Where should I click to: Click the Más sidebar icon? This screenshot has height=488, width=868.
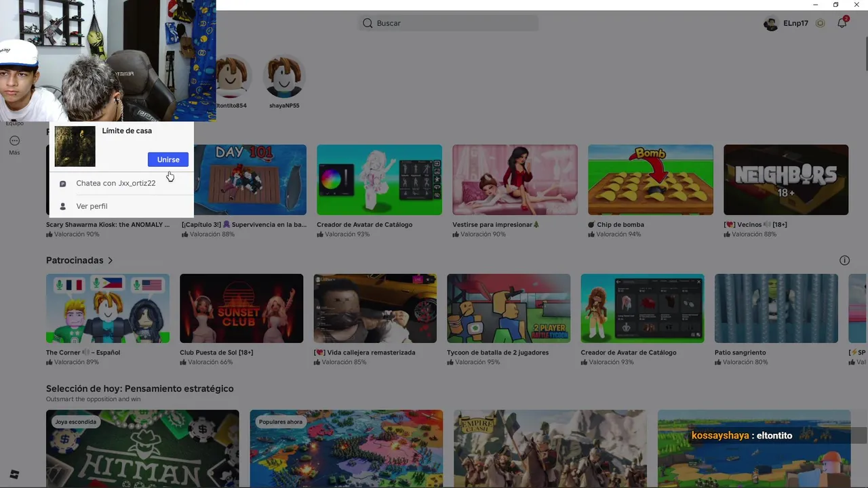(x=14, y=141)
